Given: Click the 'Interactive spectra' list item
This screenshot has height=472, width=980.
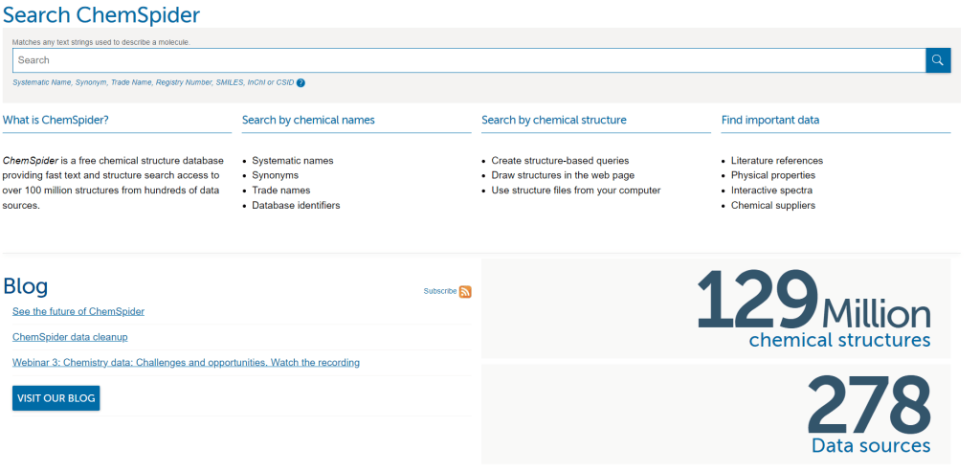Looking at the screenshot, I should click(771, 191).
